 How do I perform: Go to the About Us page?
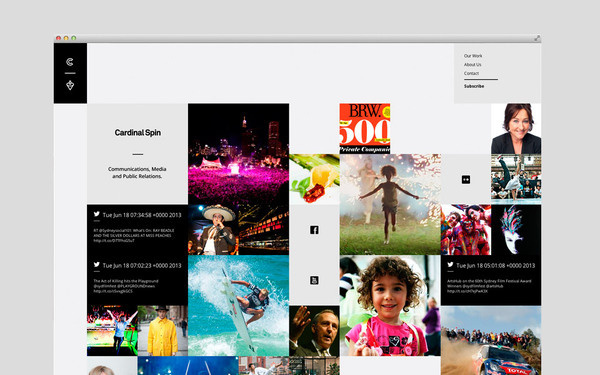[473, 65]
